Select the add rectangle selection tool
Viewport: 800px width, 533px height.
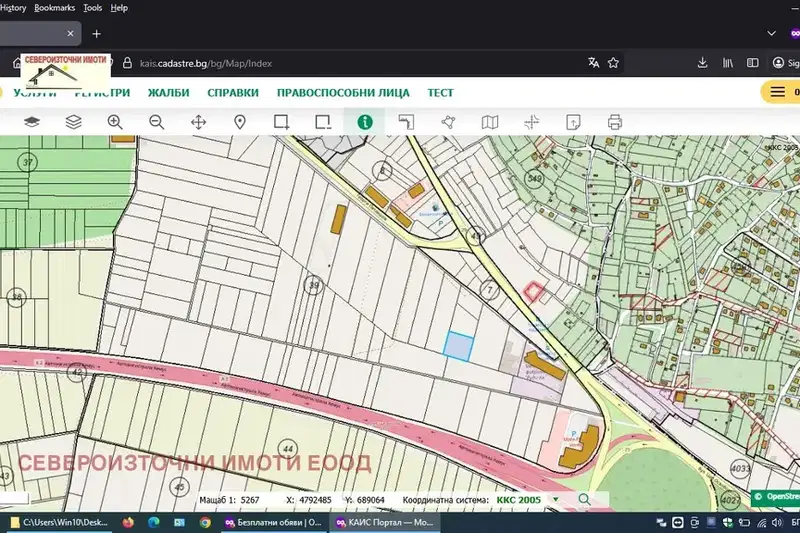coord(282,122)
